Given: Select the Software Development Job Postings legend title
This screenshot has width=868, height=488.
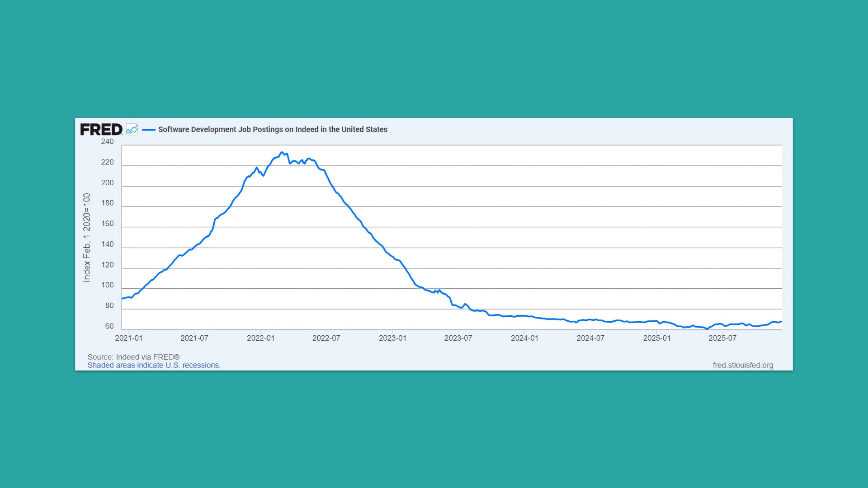Looking at the screenshot, I should pyautogui.click(x=273, y=130).
